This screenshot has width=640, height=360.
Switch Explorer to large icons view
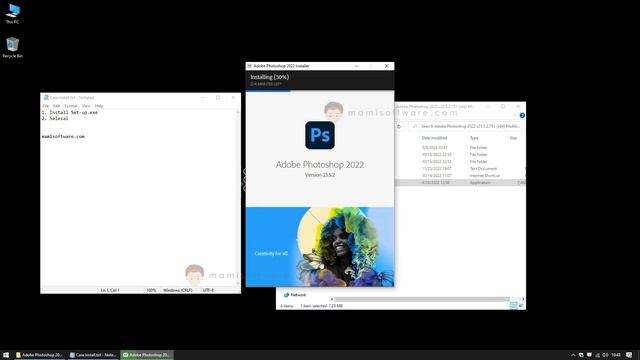521,305
